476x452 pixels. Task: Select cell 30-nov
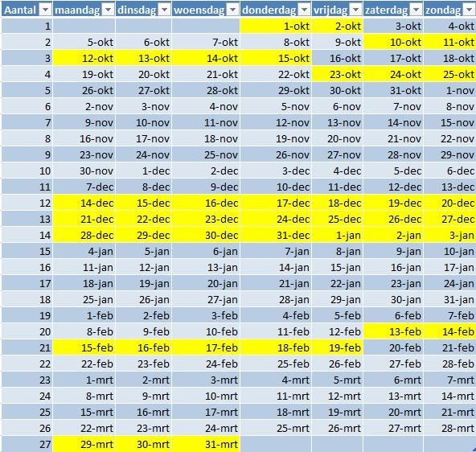pos(84,171)
